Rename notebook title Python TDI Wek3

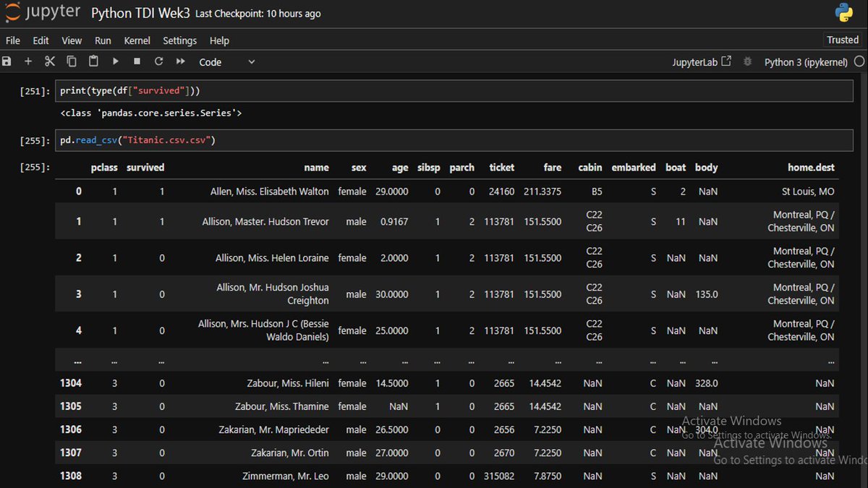140,13
